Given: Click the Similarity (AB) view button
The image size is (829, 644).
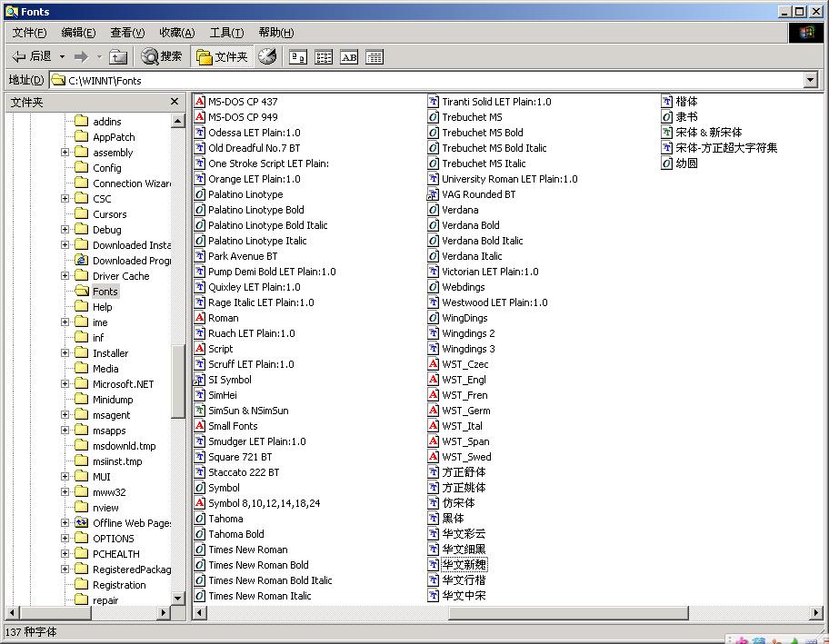Looking at the screenshot, I should pyautogui.click(x=349, y=56).
